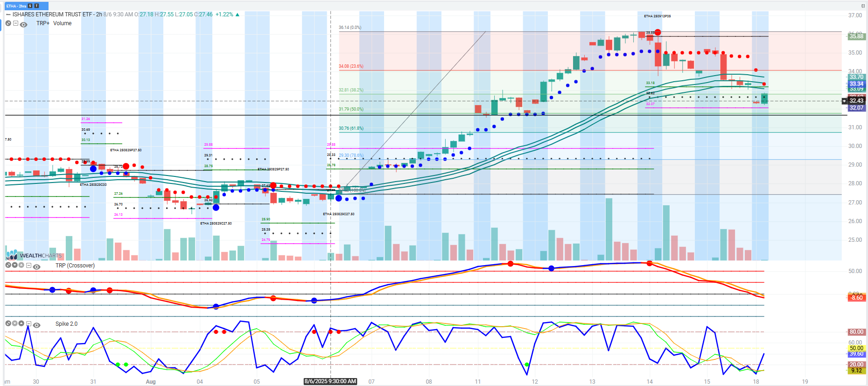Click the 14 date label on time axis
Viewport: 868px width, 386px height.
[x=650, y=382]
